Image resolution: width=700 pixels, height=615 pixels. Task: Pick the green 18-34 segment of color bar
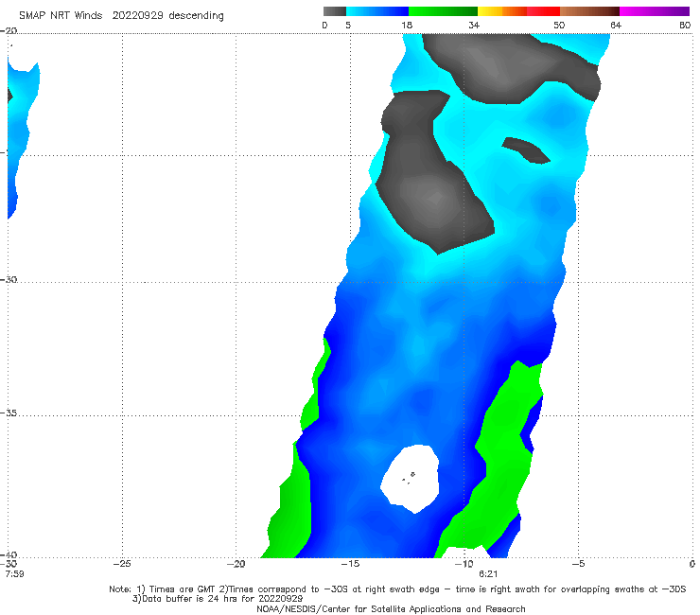[443, 11]
